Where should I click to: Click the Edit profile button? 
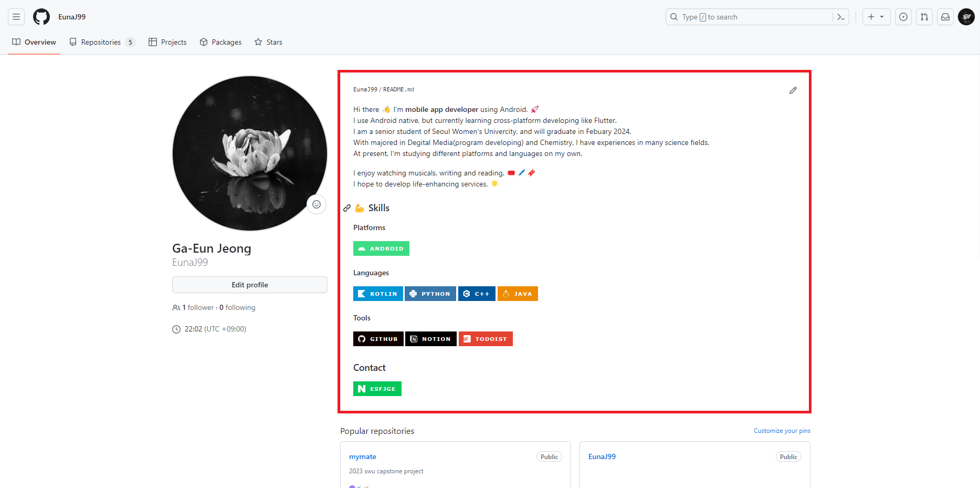point(249,285)
